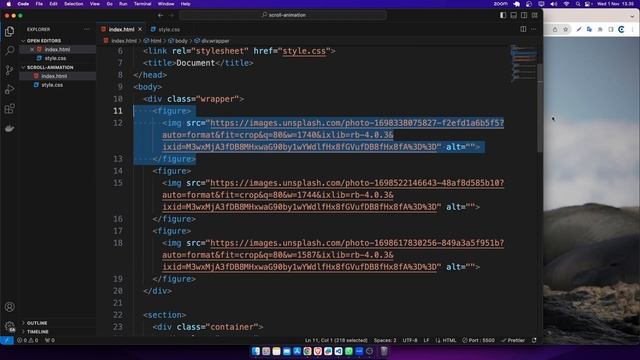Click the scroll-animation command center search box
The image size is (640, 360).
click(283, 15)
